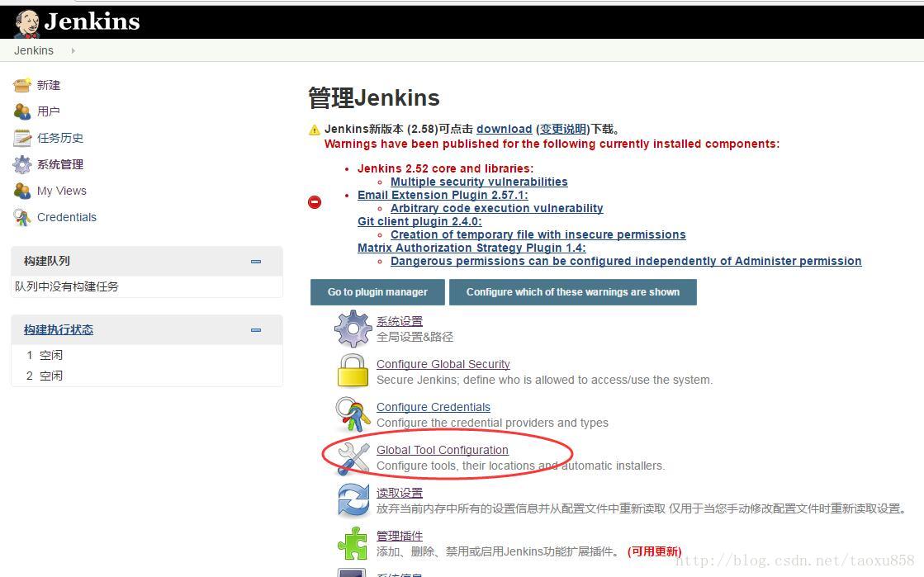The image size is (924, 577).
Task: Click the 系统设置 large gear icon
Action: (353, 329)
